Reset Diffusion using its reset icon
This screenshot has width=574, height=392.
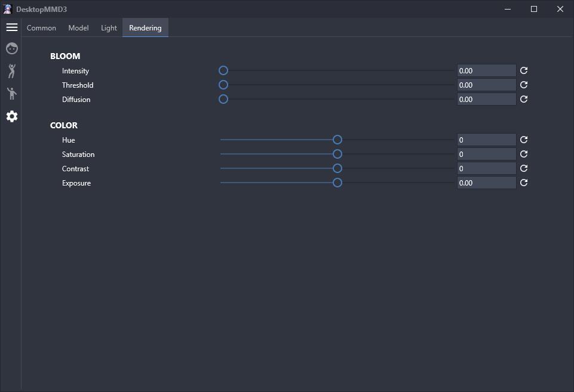[x=523, y=99]
